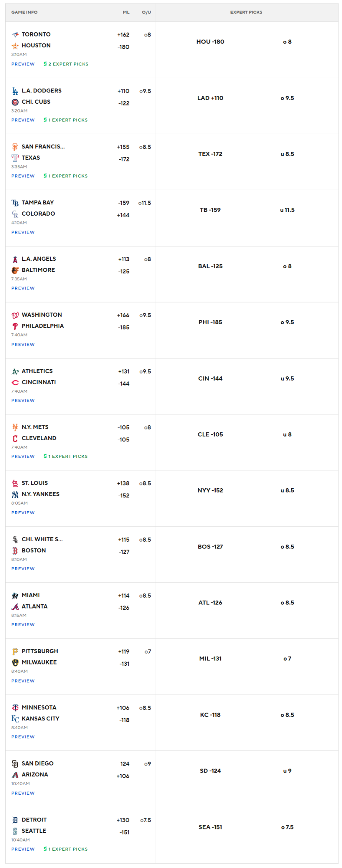Viewport: 342px width, 868px height.
Task: Open Preview for Toronto vs Houston
Action: coord(23,64)
